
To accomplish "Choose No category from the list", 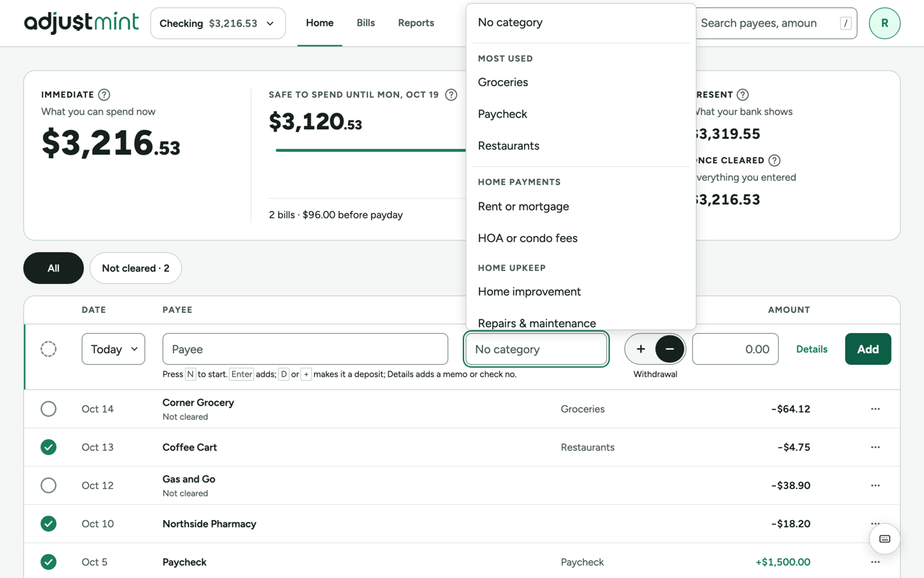I will click(581, 22).
